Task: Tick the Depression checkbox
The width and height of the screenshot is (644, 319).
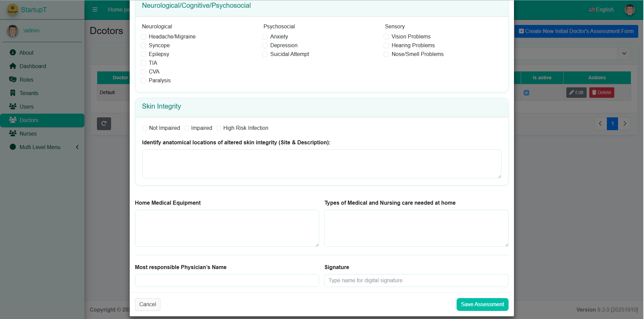Action: click(x=265, y=46)
